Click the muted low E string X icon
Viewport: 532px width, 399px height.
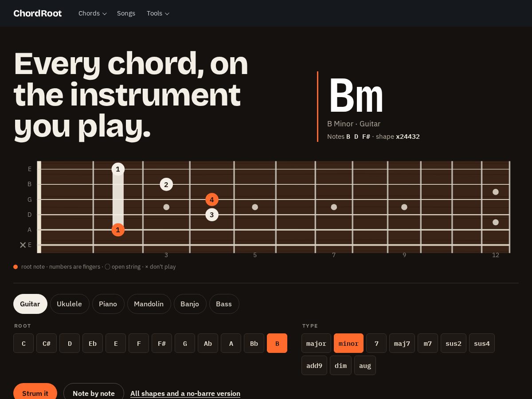[x=23, y=245]
